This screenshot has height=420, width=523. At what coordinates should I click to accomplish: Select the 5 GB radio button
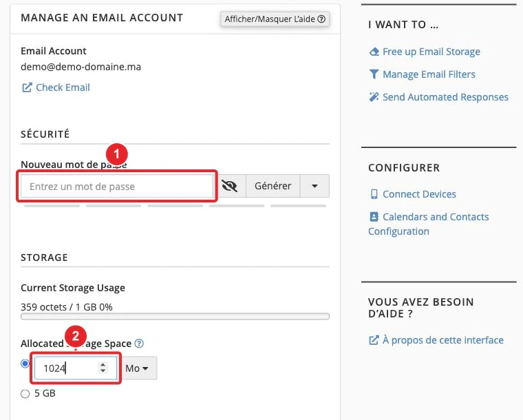click(x=25, y=394)
